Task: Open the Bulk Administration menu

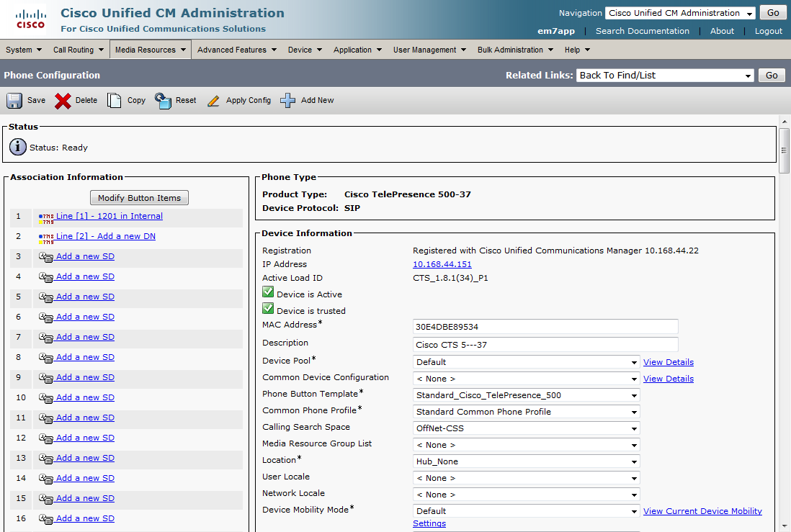Action: [516, 50]
